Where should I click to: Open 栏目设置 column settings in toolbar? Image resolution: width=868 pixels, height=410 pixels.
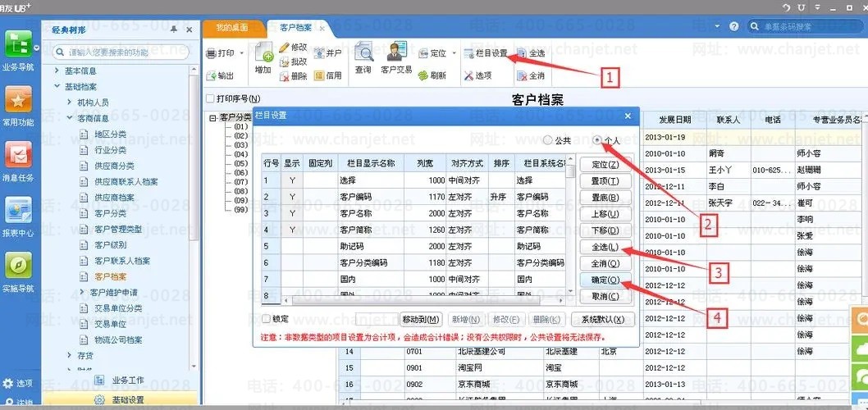pyautogui.click(x=486, y=53)
